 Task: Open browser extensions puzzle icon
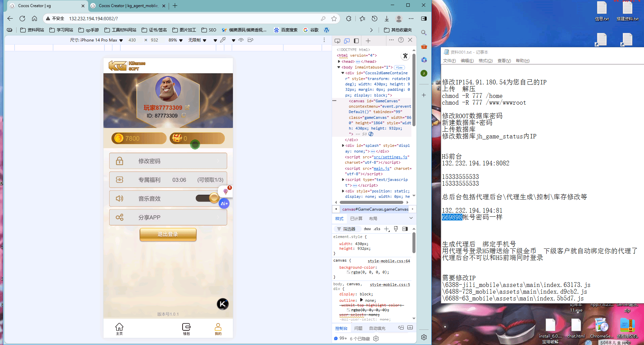349,19
